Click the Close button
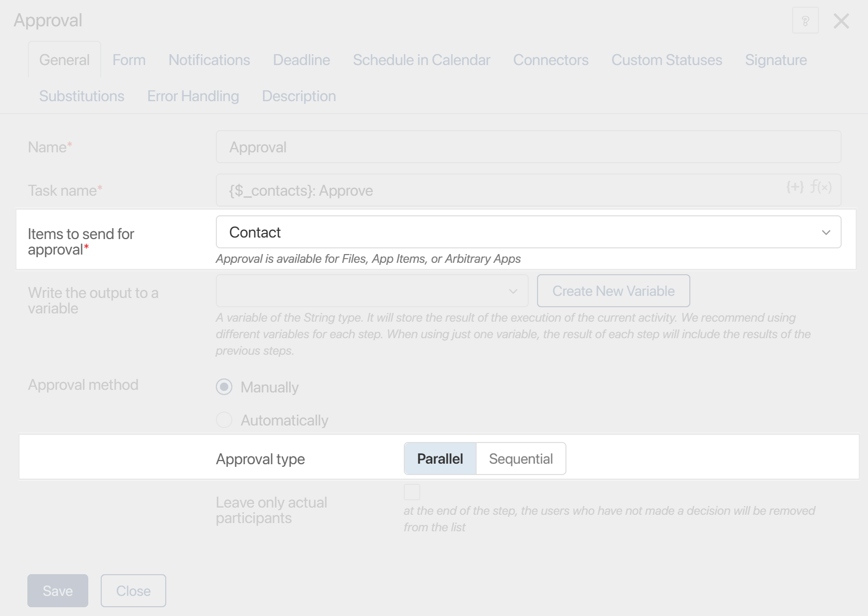This screenshot has width=868, height=616. (x=133, y=591)
